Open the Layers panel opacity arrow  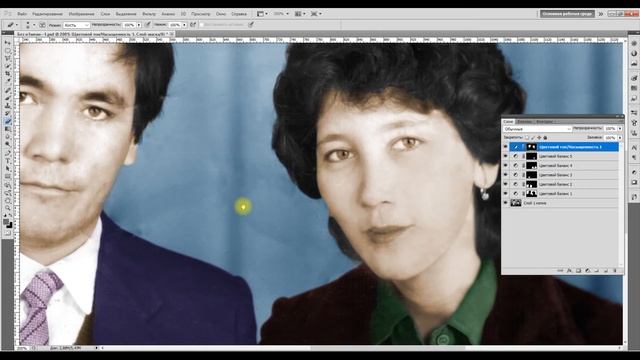[x=620, y=129]
